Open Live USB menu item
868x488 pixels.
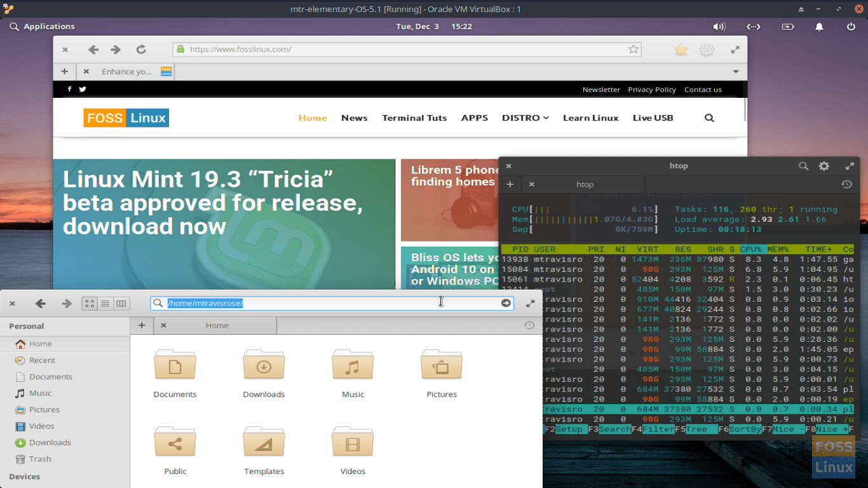[653, 118]
